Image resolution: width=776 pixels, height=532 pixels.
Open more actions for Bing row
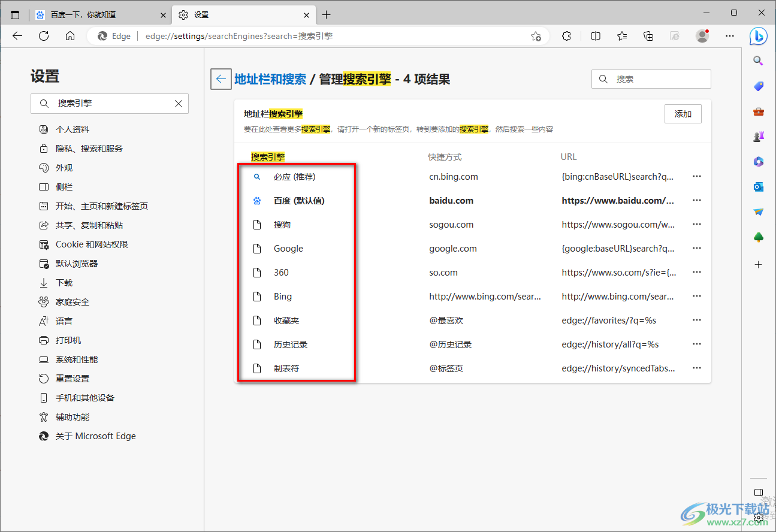696,297
